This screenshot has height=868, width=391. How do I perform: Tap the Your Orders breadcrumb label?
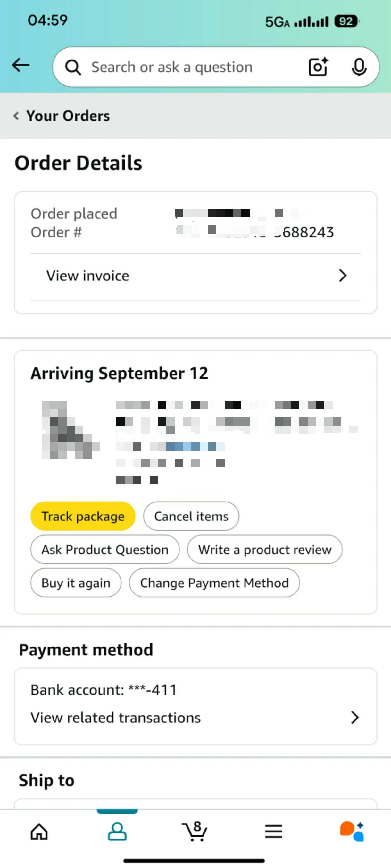[x=68, y=116]
